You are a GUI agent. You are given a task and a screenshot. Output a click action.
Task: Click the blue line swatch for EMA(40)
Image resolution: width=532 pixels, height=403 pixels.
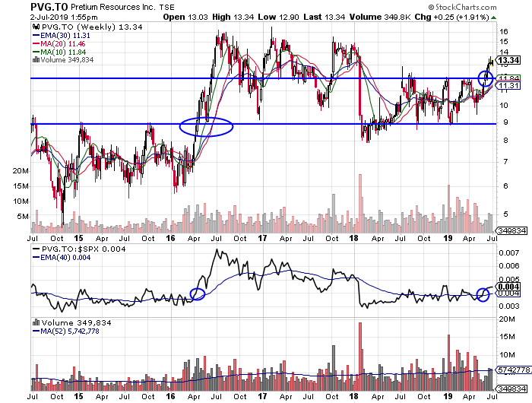36,257
